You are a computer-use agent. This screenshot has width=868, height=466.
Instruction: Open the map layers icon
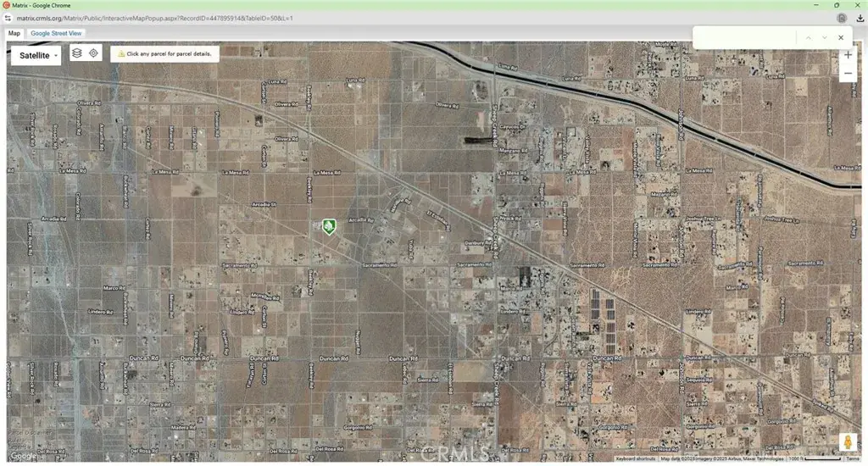[76, 53]
